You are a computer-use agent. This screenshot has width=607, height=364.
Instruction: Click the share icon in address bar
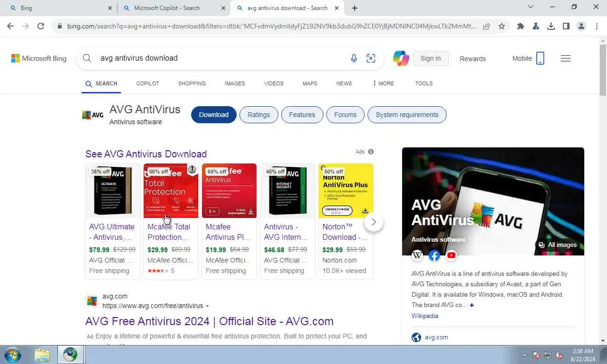(487, 27)
